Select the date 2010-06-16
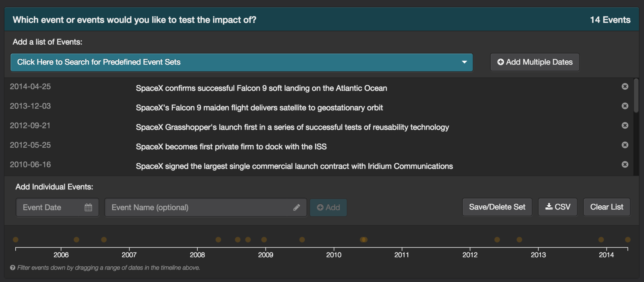This screenshot has width=644, height=282. pyautogui.click(x=30, y=165)
